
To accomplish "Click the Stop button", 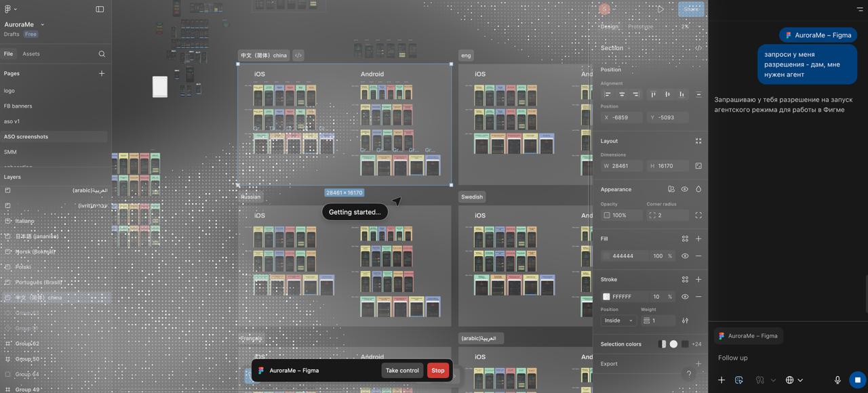I will click(438, 371).
